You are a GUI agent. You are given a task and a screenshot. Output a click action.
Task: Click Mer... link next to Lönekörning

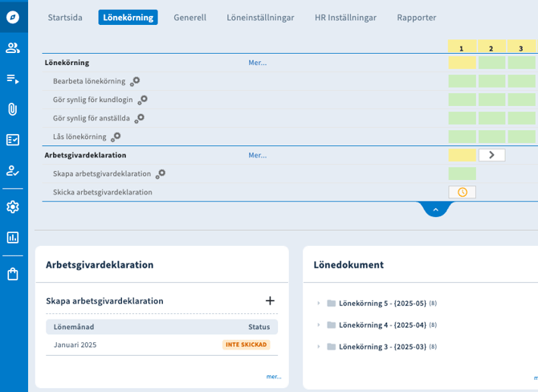pyautogui.click(x=257, y=63)
